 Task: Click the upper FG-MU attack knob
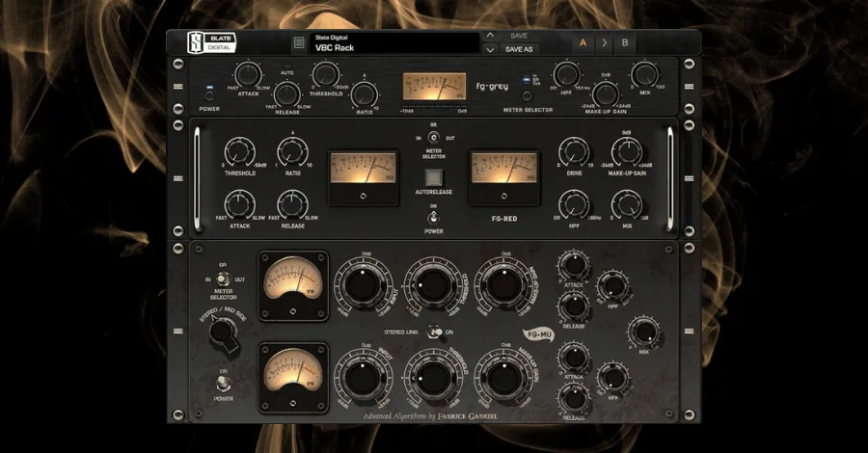tap(574, 265)
